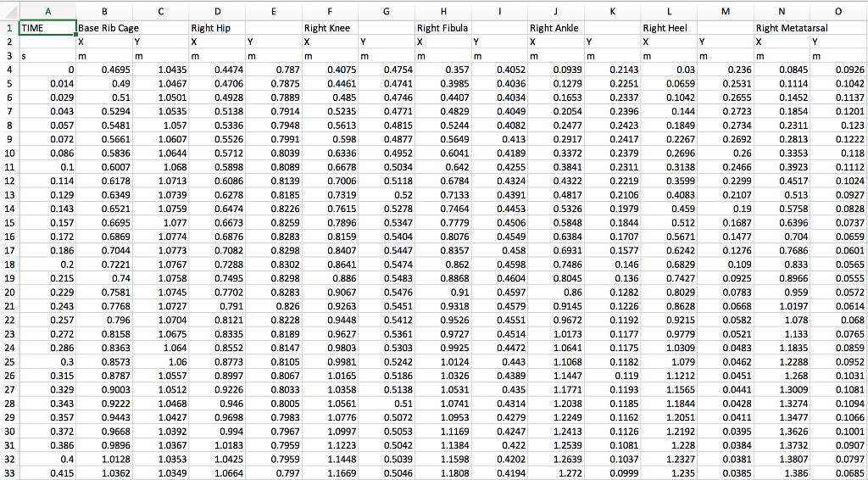Select column header J
Screen dimensions: 868x480
(x=556, y=10)
